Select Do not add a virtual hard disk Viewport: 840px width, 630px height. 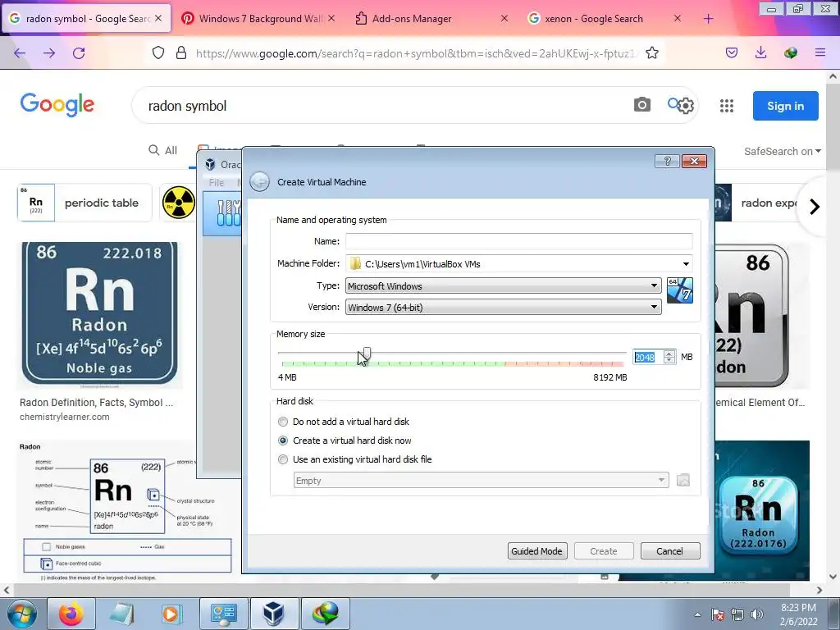tap(283, 422)
